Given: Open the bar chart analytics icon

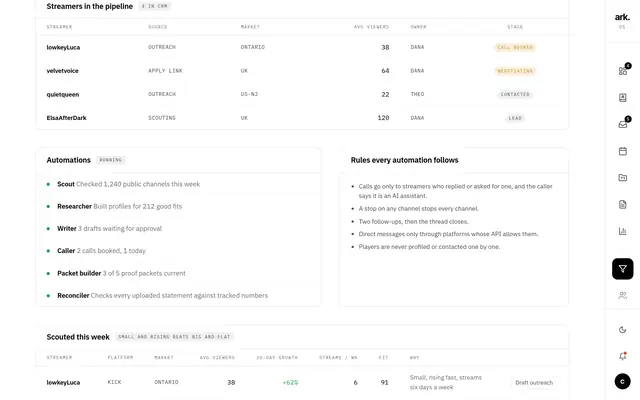Looking at the screenshot, I should (622, 231).
